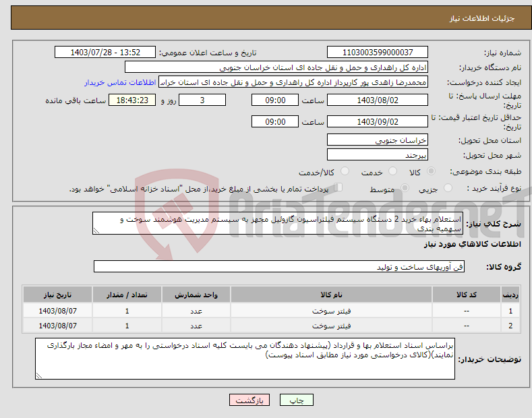Click the general need description text area
532x418 pixels.
278,223
